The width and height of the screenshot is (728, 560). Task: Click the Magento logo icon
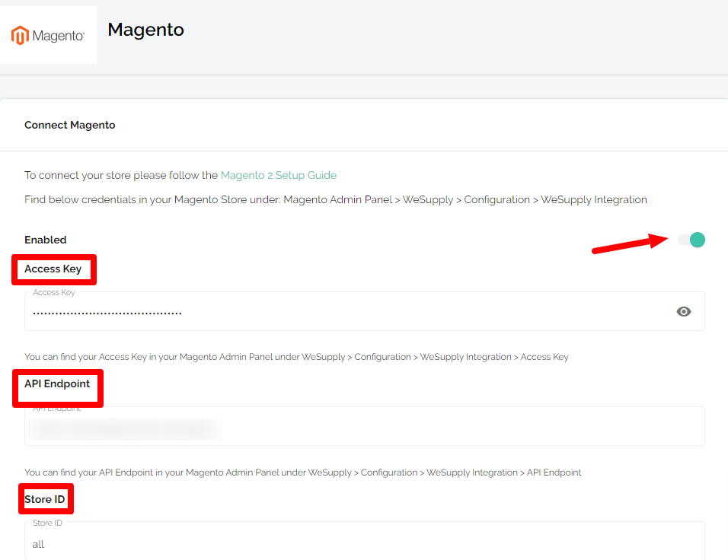coord(48,35)
